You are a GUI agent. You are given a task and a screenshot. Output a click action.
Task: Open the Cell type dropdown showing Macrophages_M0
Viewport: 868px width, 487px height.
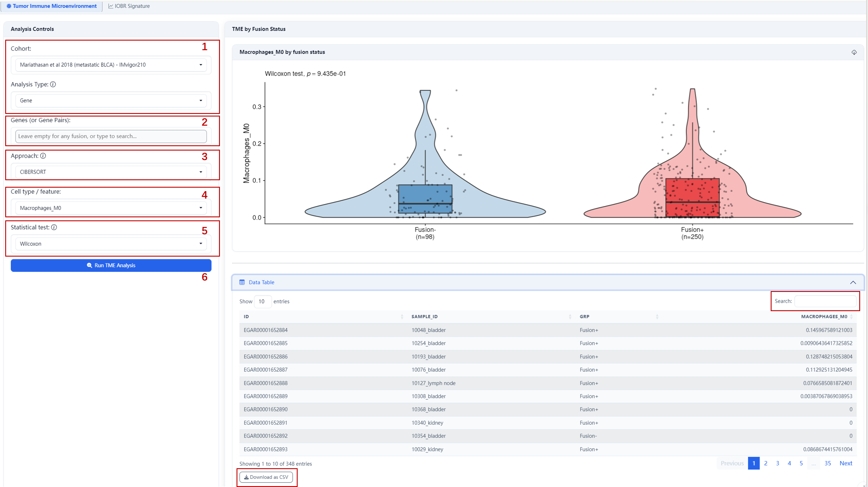pos(111,208)
